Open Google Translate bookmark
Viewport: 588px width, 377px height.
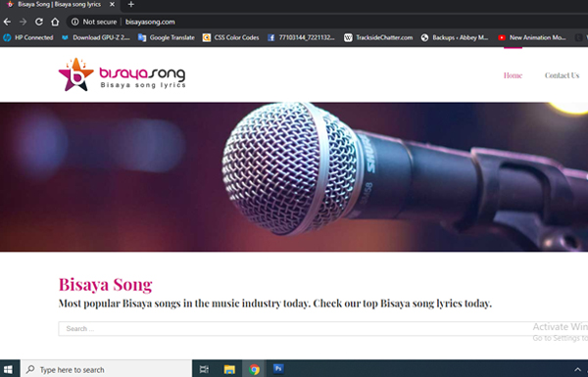click(x=167, y=37)
